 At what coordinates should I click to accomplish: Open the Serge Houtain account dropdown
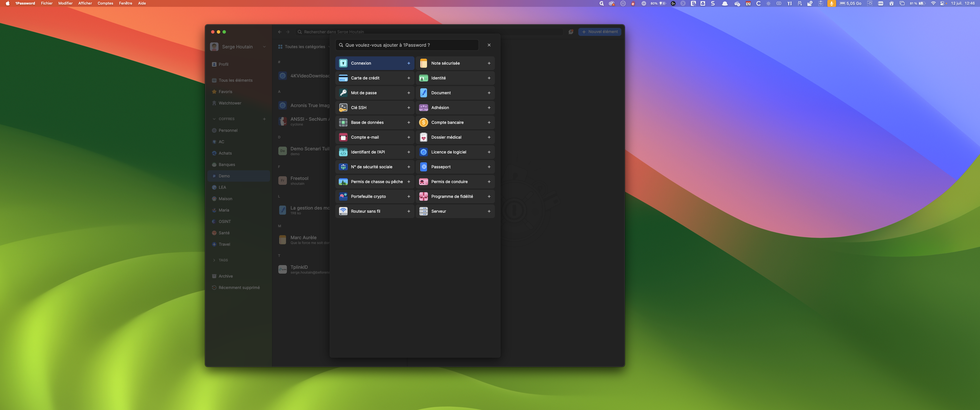[x=238, y=47]
